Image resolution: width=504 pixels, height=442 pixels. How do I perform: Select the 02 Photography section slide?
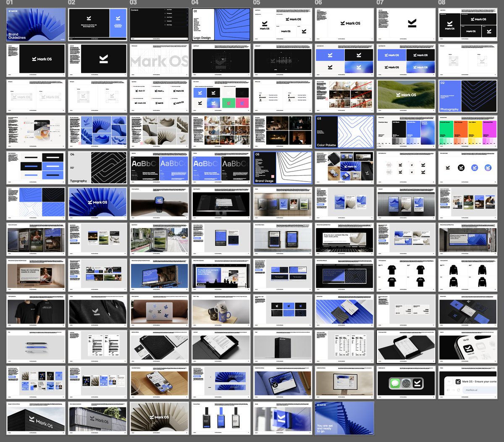pos(468,96)
